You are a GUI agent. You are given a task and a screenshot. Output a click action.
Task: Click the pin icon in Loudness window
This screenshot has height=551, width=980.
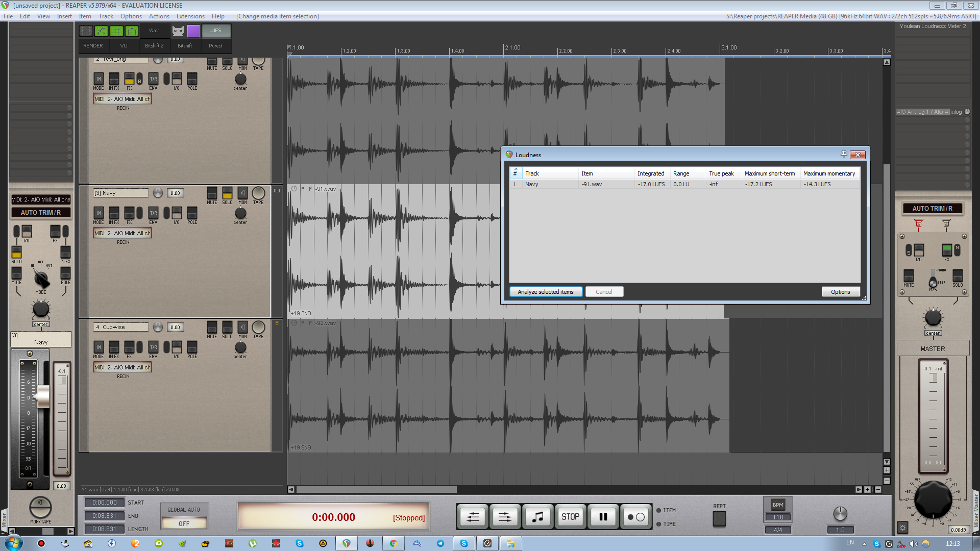point(844,155)
